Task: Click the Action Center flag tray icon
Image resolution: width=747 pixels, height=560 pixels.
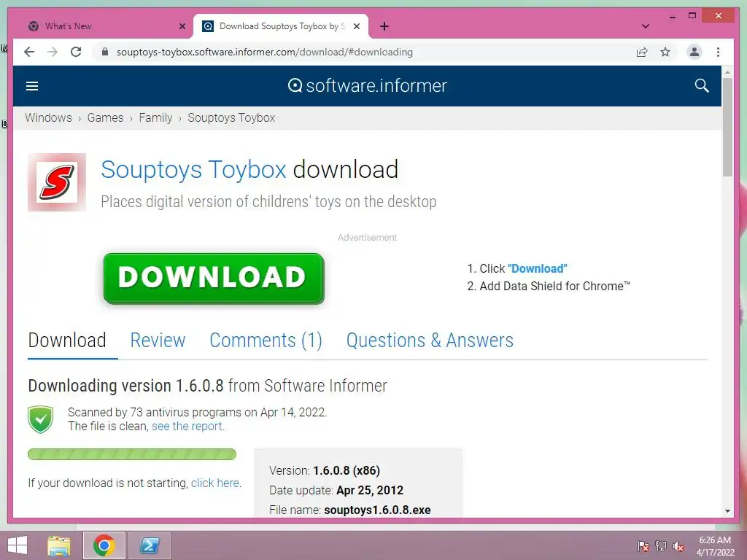Action: (643, 546)
